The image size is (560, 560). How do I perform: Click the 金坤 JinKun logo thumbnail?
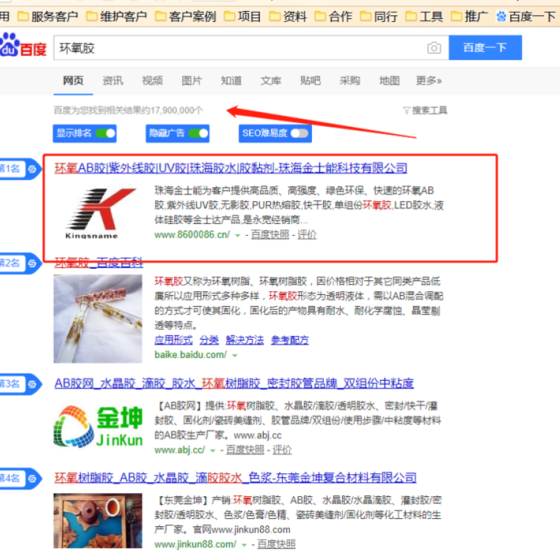click(98, 426)
